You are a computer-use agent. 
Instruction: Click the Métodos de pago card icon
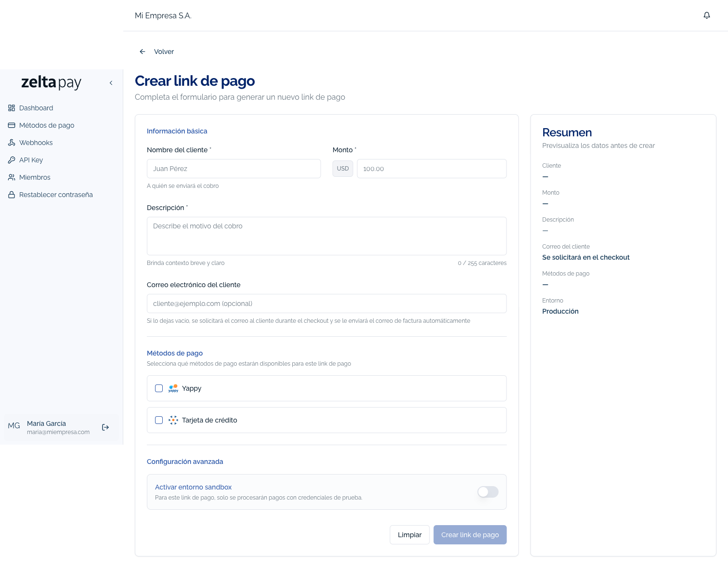(11, 125)
